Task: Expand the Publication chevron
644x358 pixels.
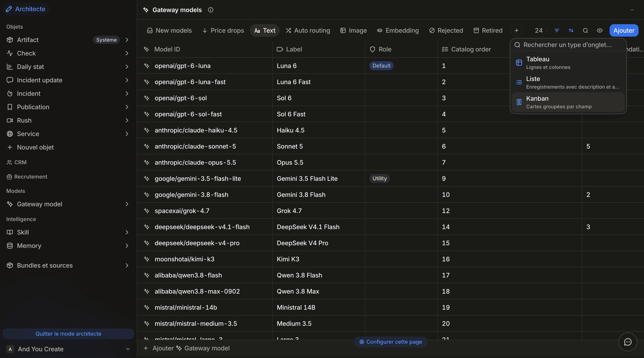Action: pos(127,107)
